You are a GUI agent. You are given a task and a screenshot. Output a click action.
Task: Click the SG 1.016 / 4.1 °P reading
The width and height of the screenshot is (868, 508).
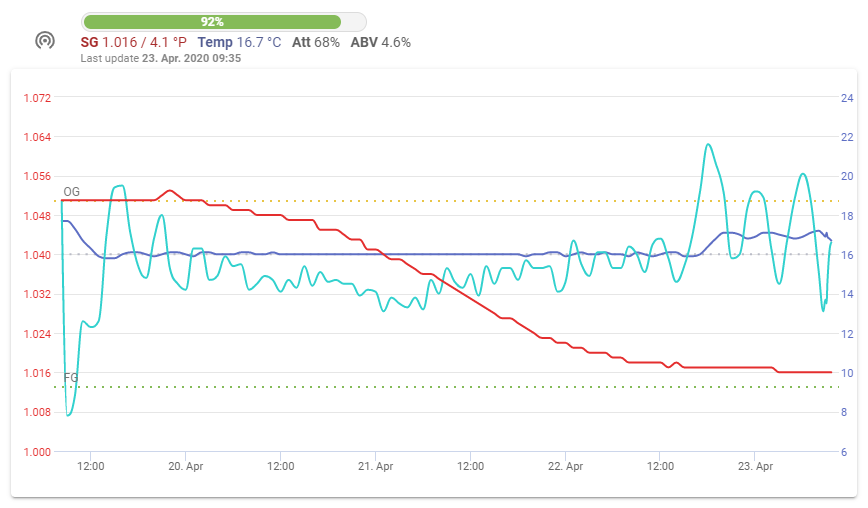tap(133, 42)
